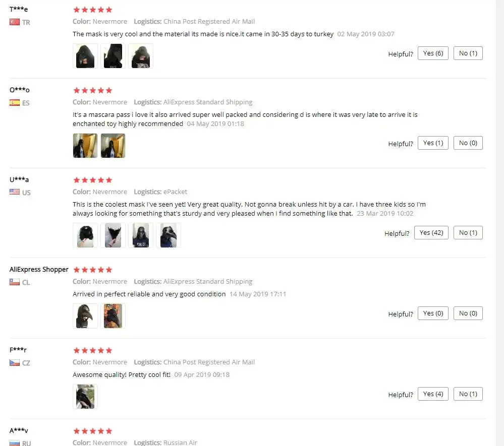Screen dimensions: 504x446
Task: Click the Russia flag icon under A***v
Action: point(15,443)
